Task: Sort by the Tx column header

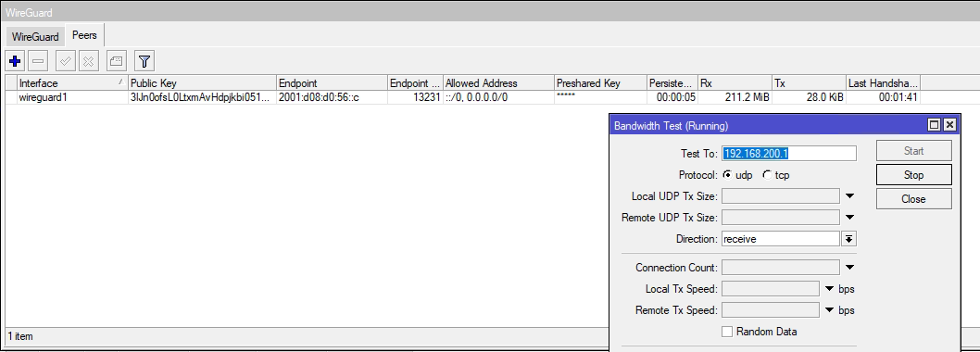Action: (809, 83)
